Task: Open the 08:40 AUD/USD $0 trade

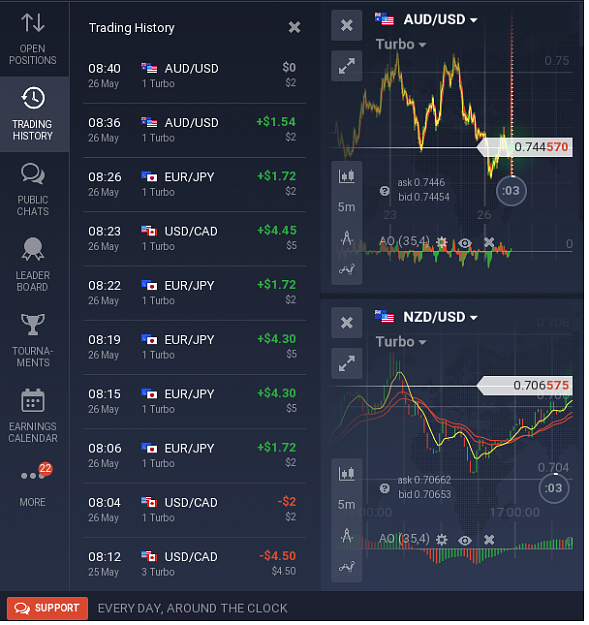Action: pyautogui.click(x=195, y=76)
